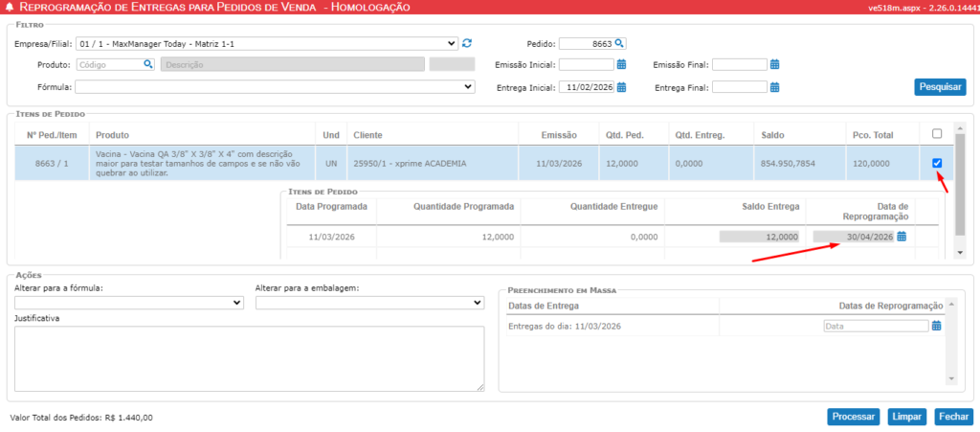Open the Emissão Final calendar picker
Screen dimensions: 980x432
coord(775,65)
